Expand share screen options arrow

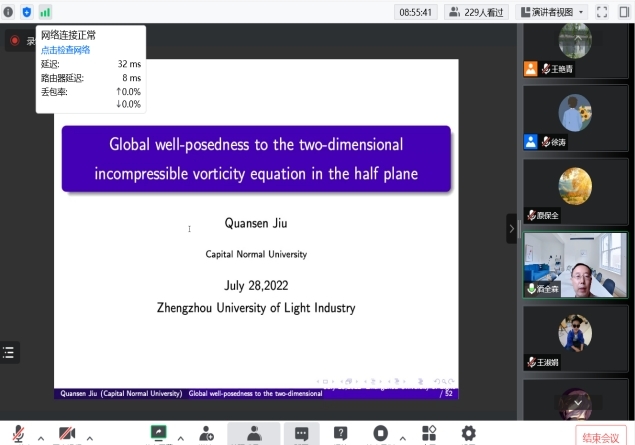point(181,438)
